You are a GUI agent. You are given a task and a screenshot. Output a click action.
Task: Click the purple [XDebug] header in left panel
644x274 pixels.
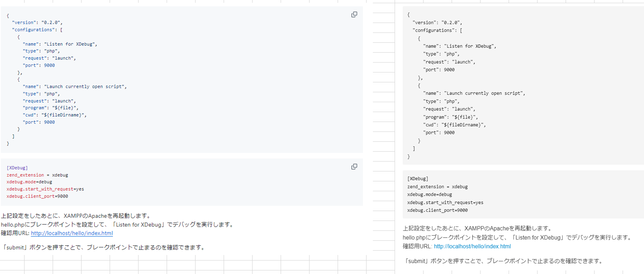click(x=17, y=168)
